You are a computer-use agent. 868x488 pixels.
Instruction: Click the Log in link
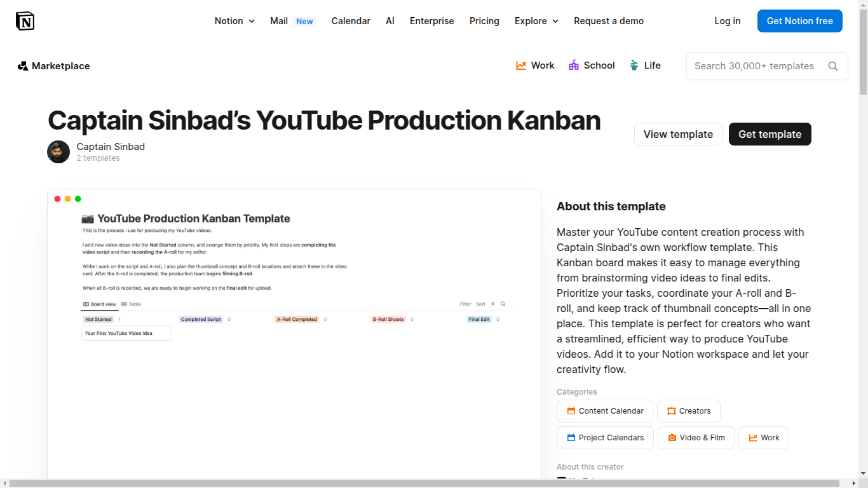(x=728, y=21)
